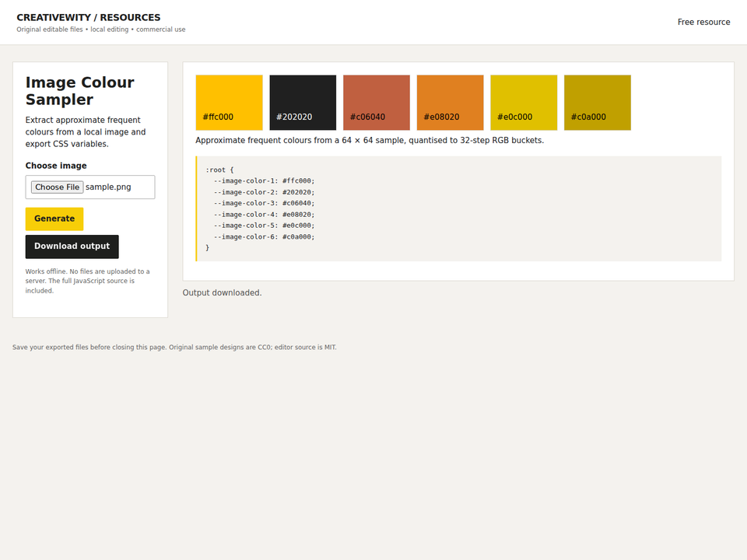Click the Extract approximate frequent colours description
747x560 pixels.
pyautogui.click(x=86, y=132)
